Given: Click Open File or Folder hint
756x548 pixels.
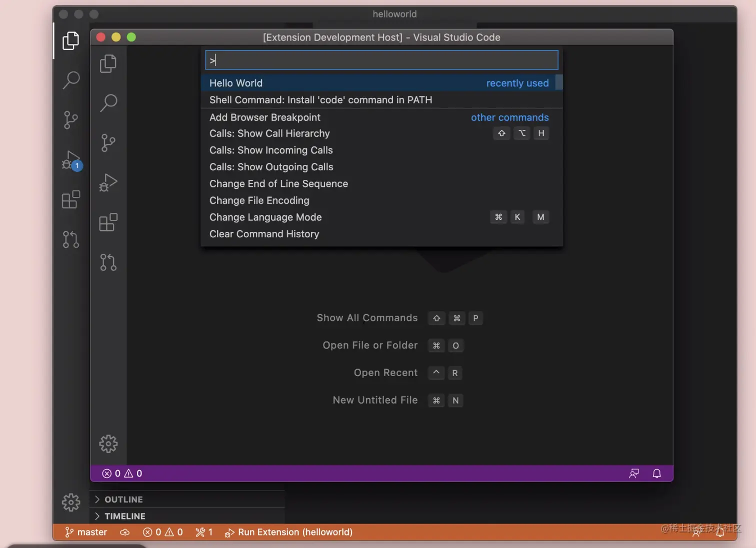Looking at the screenshot, I should 393,345.
